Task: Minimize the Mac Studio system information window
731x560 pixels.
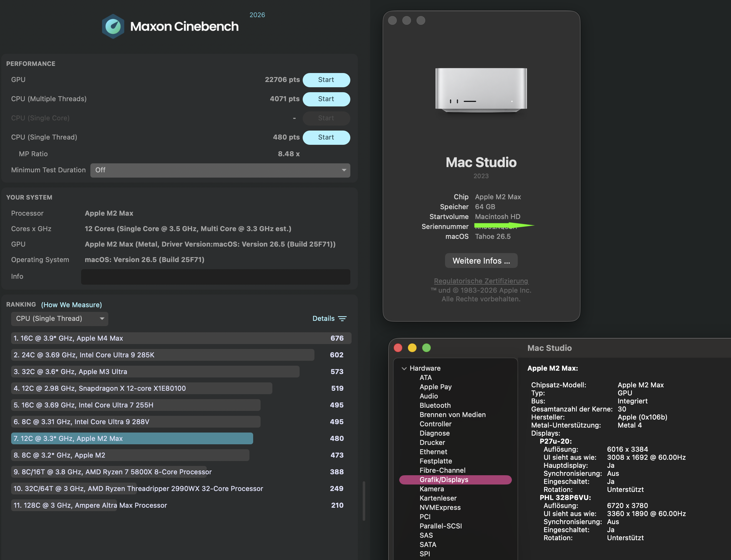Action: [412, 348]
